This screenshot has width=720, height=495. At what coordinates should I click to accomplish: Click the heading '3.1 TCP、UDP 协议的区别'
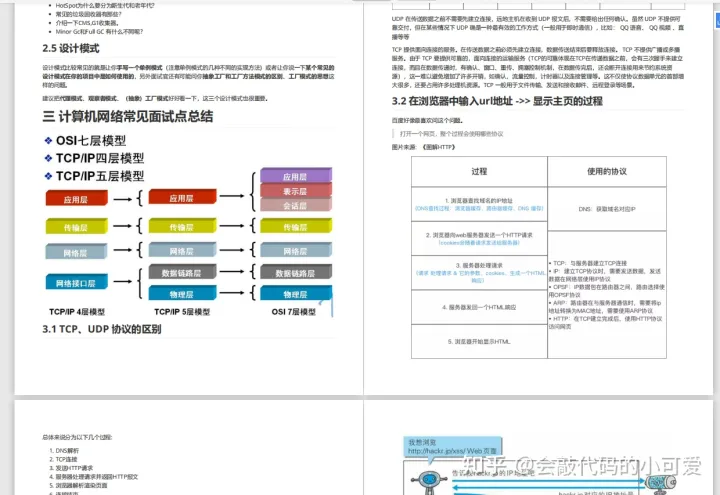(101, 329)
